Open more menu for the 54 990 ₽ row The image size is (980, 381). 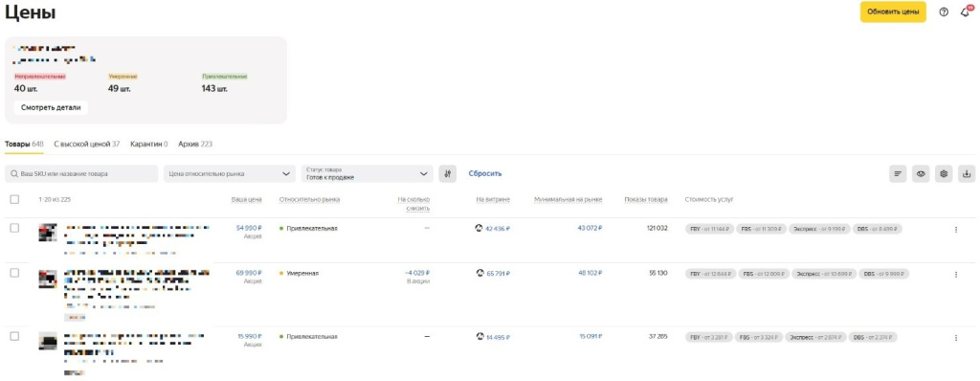click(956, 230)
